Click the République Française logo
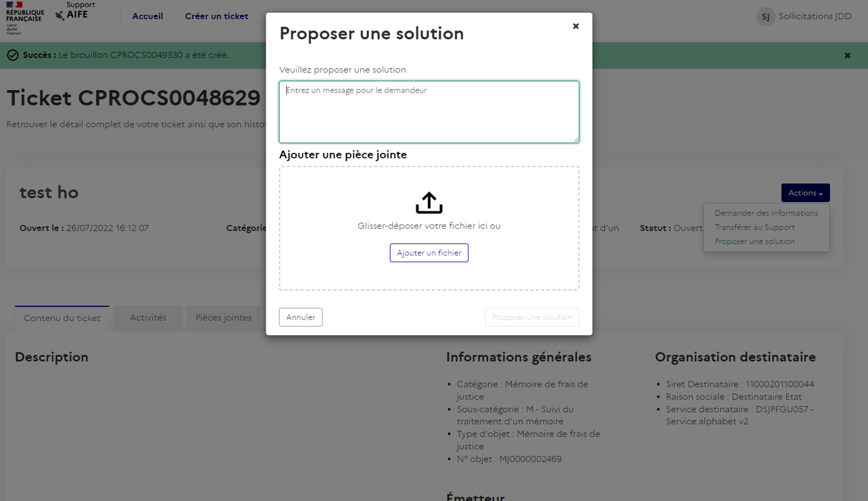Screen dimensions: 868x501 point(22,15)
